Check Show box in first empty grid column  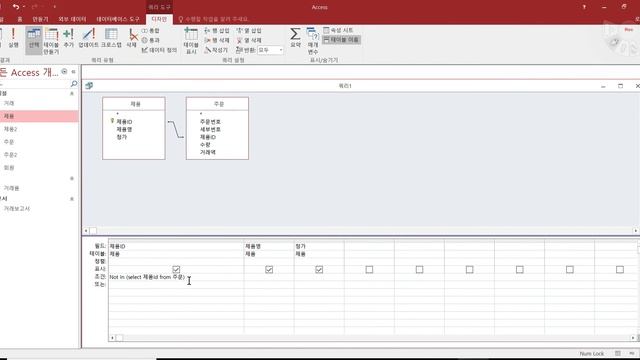(369, 269)
